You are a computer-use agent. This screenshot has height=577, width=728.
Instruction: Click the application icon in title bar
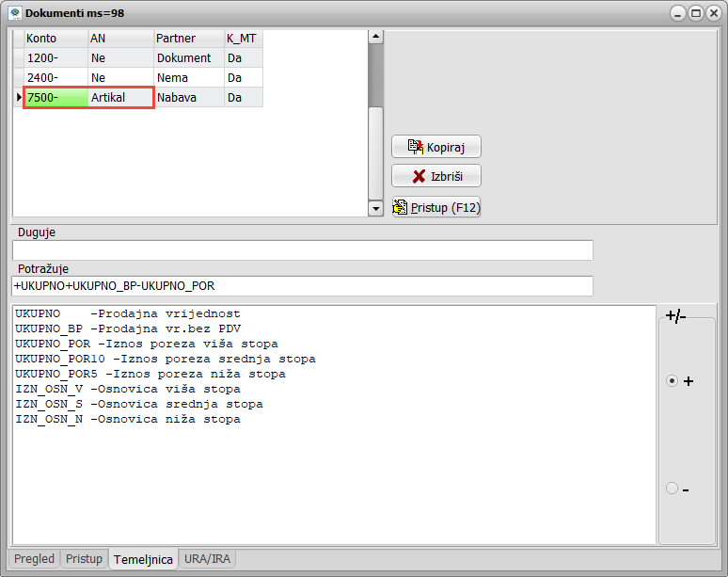14,13
